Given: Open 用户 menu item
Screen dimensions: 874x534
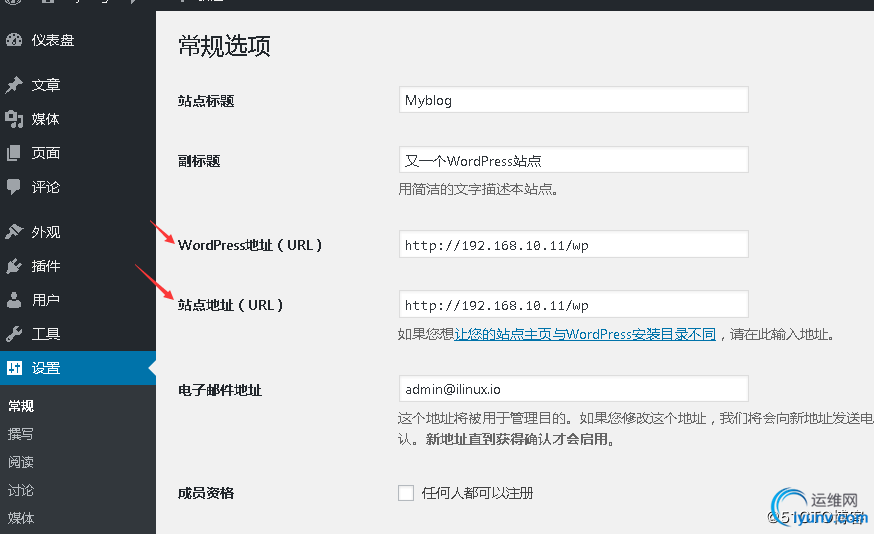Looking at the screenshot, I should (46, 300).
